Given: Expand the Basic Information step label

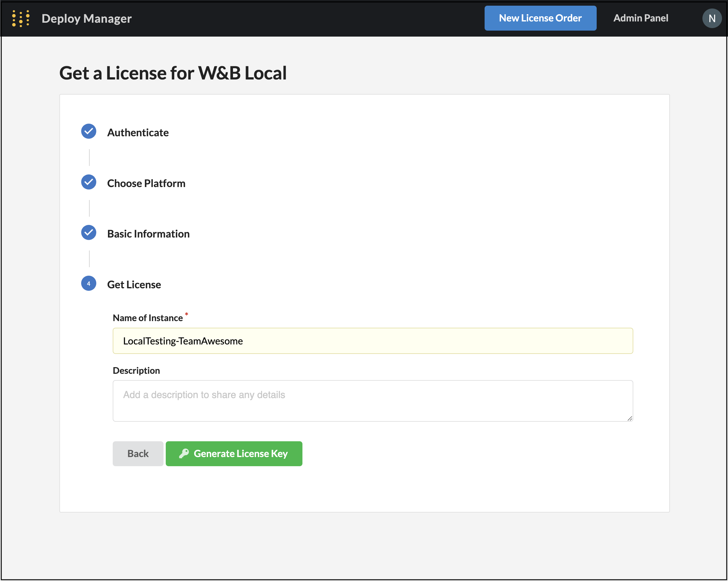Looking at the screenshot, I should (148, 234).
